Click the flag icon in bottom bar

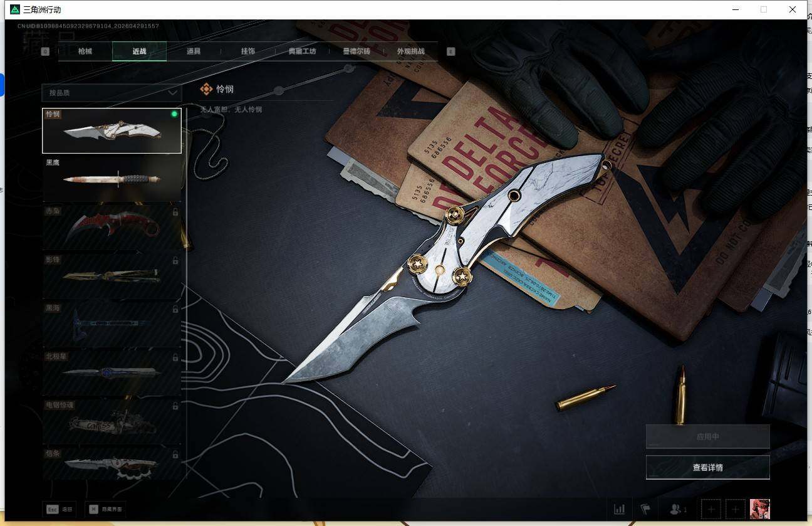(645, 509)
